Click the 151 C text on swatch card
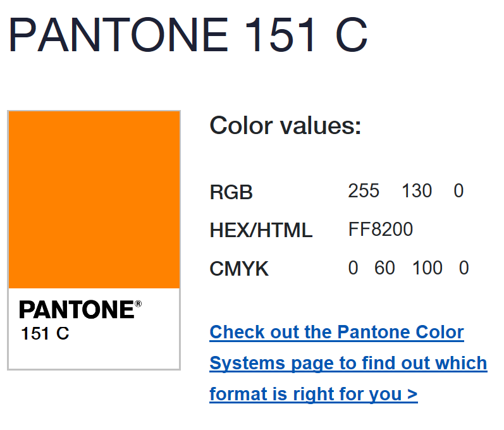504x430 pixels. pyautogui.click(x=45, y=333)
